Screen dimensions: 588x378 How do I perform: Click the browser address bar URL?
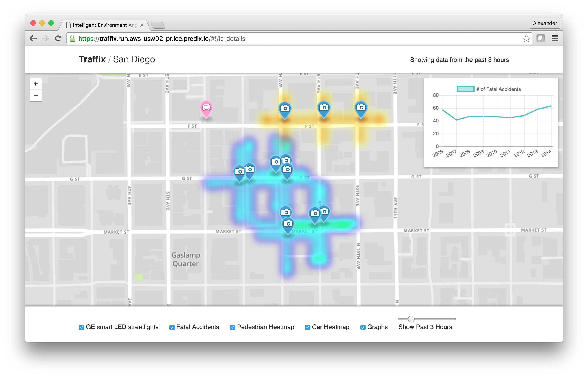pyautogui.click(x=162, y=39)
